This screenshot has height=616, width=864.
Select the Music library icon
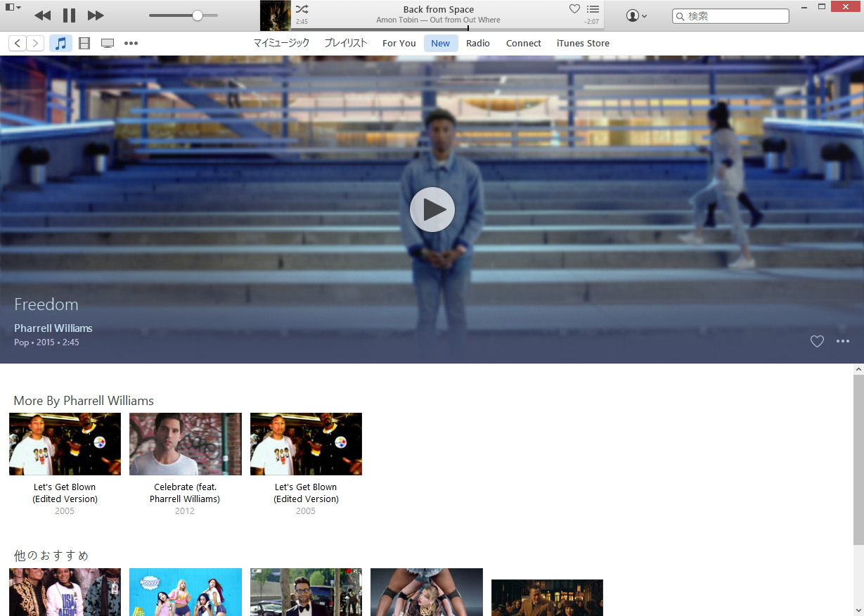[x=60, y=43]
